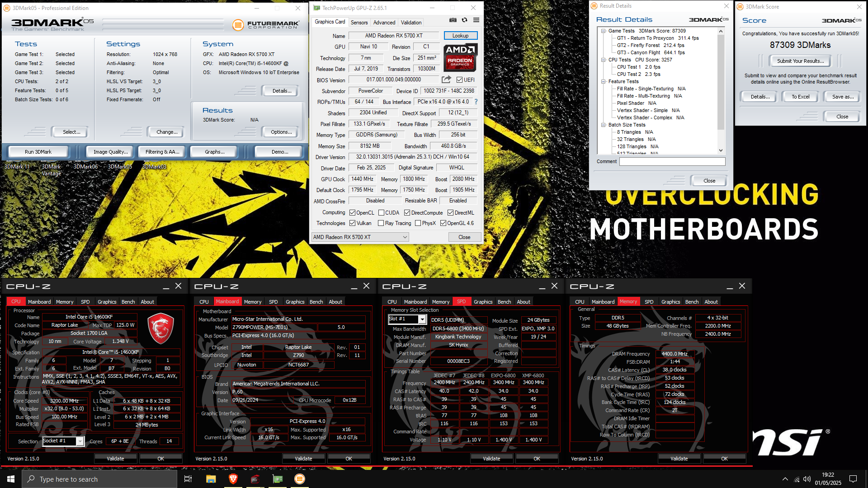Click the BIOS export share icon in GPU-Z
868x488 pixels.
(x=446, y=80)
